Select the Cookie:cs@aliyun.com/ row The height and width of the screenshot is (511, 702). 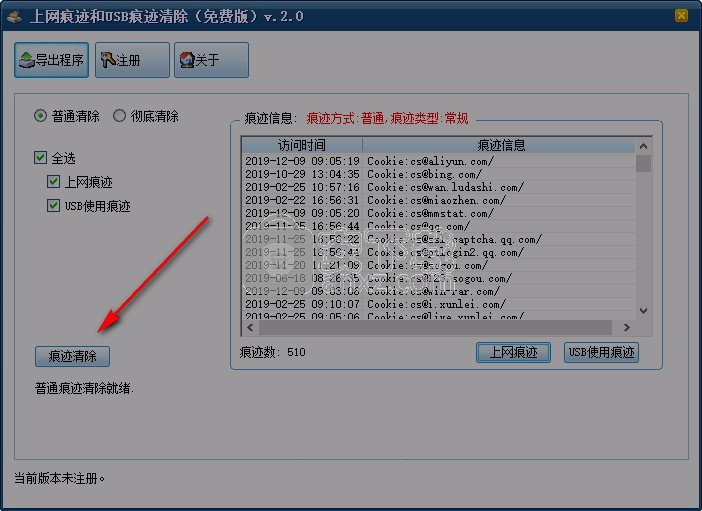(x=438, y=161)
